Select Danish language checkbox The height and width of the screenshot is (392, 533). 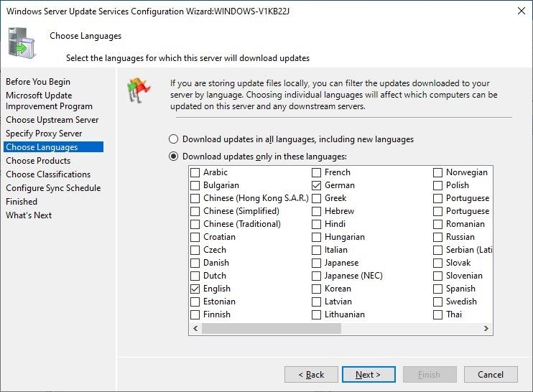click(x=195, y=263)
